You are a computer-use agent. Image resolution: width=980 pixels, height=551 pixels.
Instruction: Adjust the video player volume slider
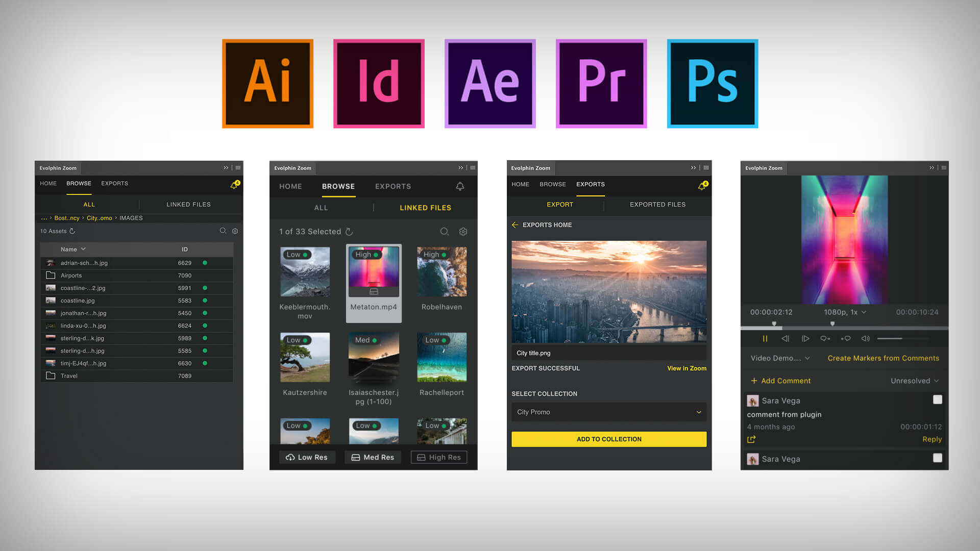(901, 339)
